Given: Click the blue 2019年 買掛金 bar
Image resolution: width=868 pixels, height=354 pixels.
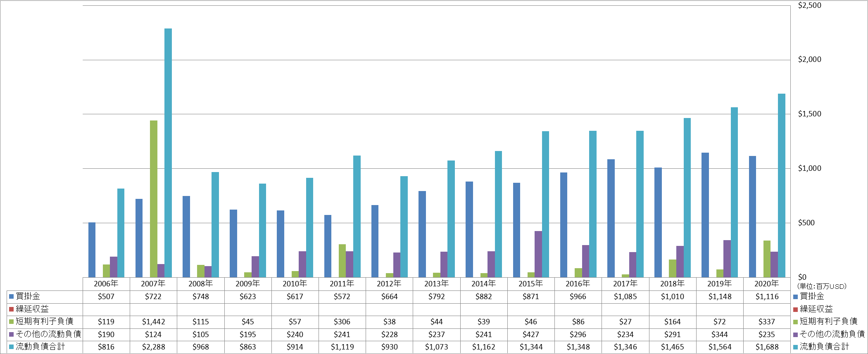Looking at the screenshot, I should (x=705, y=215).
